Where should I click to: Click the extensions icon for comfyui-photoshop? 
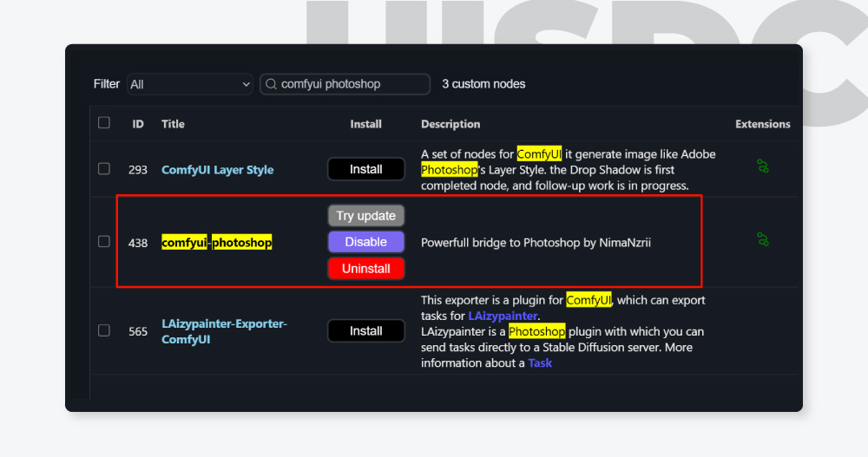click(763, 238)
